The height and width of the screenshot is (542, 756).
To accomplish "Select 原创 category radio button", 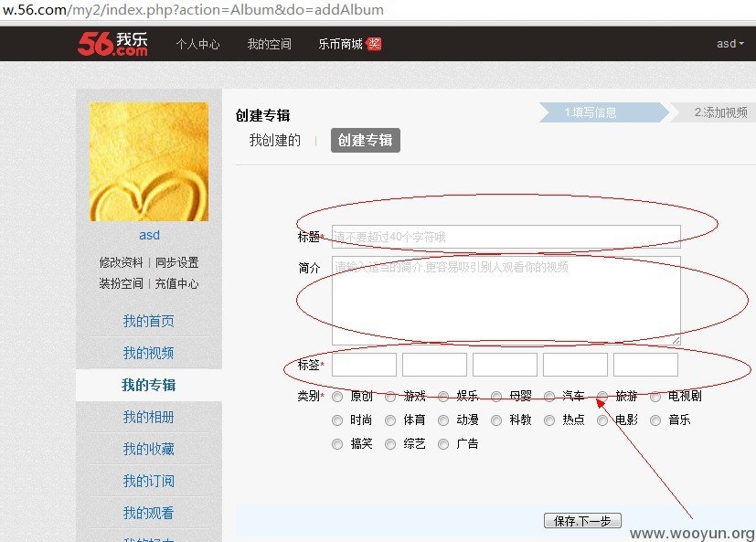I will point(337,397).
